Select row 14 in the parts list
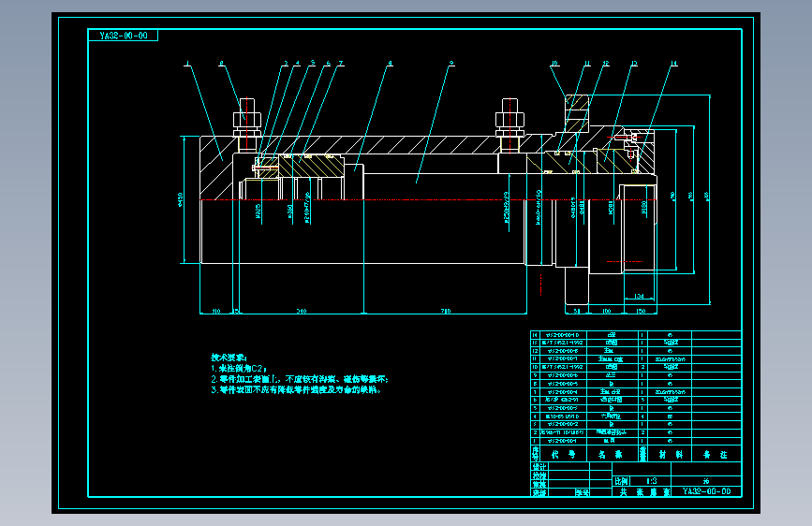The image size is (812, 526). (x=636, y=335)
